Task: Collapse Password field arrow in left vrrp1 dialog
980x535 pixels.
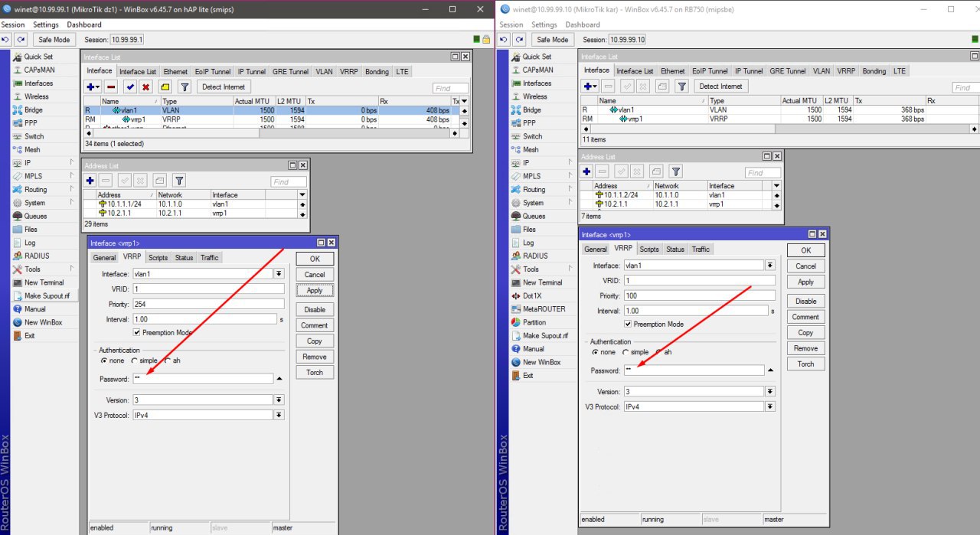Action: [279, 379]
